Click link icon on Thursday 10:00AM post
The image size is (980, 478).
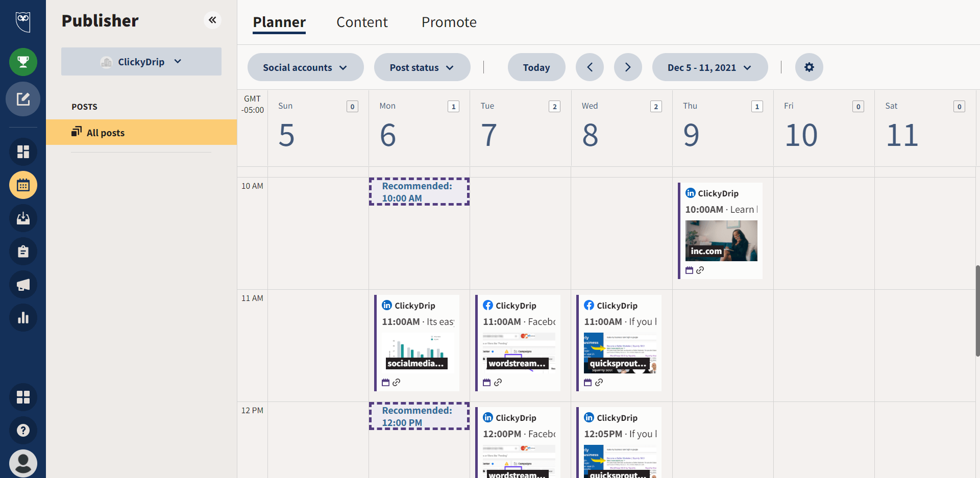pyautogui.click(x=700, y=270)
